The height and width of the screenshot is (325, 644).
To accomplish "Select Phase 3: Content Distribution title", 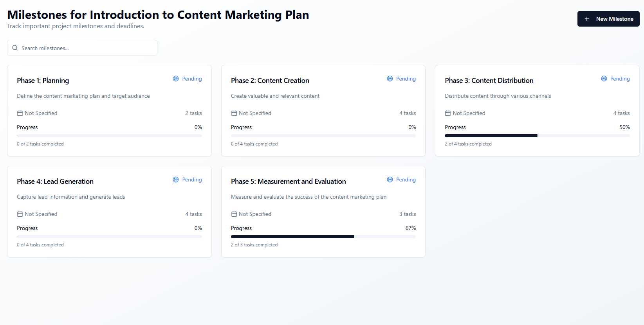I will click(489, 81).
